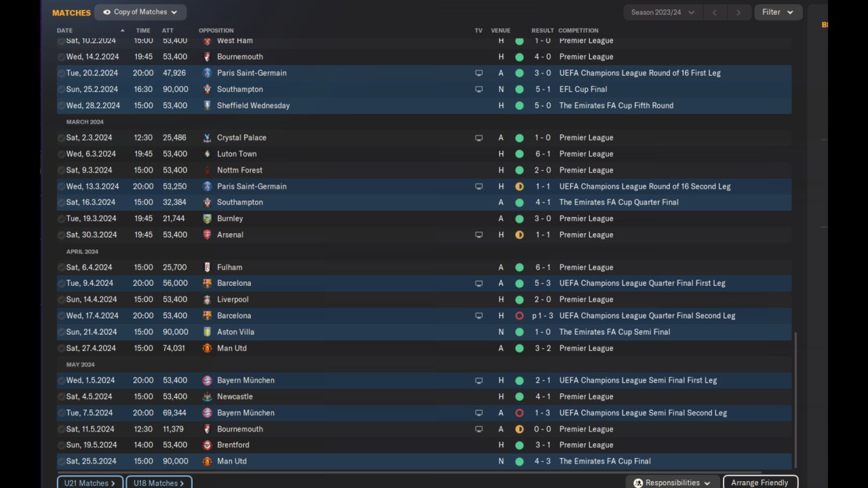This screenshot has width=868, height=488.
Task: Click the TV icon on EFL Cup Final row
Action: click(479, 89)
